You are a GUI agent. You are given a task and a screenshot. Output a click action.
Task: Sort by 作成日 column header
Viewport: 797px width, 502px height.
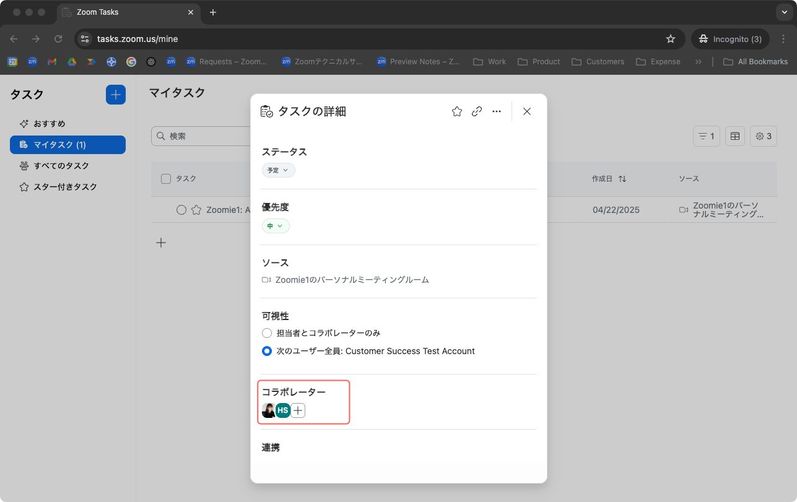point(608,179)
